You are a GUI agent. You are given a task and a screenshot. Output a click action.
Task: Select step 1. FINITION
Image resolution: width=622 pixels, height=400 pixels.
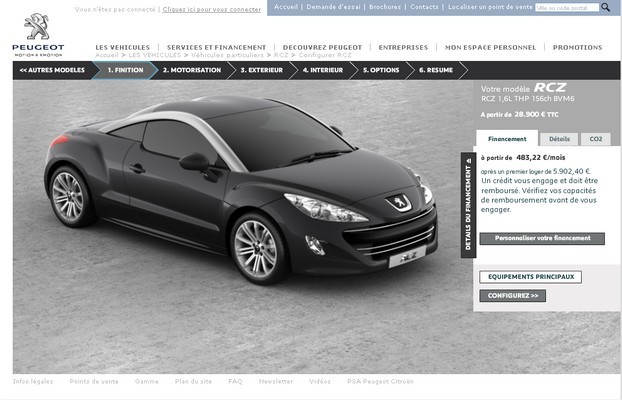pyautogui.click(x=125, y=70)
